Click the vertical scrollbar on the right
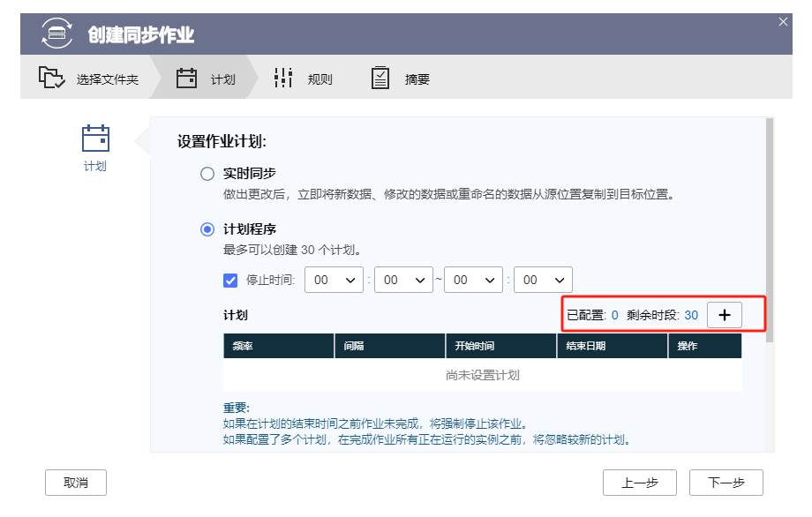The image size is (812, 517). pos(770,229)
